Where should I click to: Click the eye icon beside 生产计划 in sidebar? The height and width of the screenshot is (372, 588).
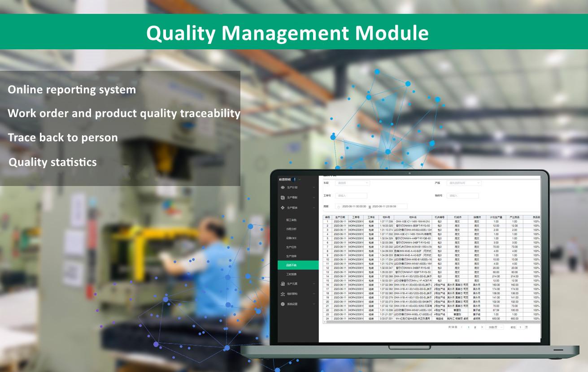283,187
